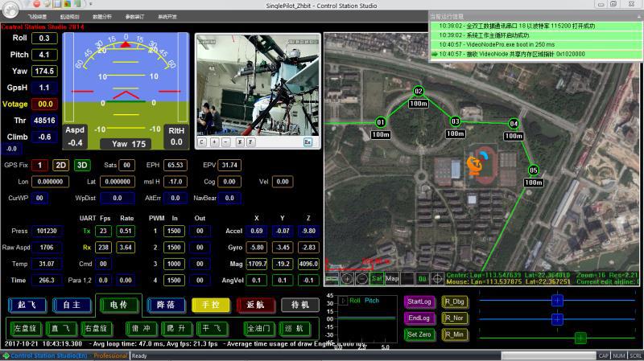Click the log entry mentioning VideoNodePro.exe
The image size is (644, 361).
click(x=536, y=44)
